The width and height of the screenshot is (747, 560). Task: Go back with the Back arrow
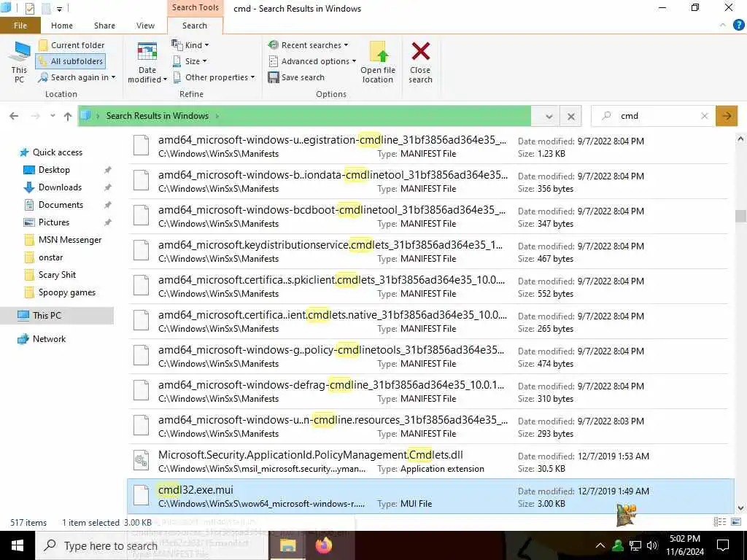click(x=15, y=116)
